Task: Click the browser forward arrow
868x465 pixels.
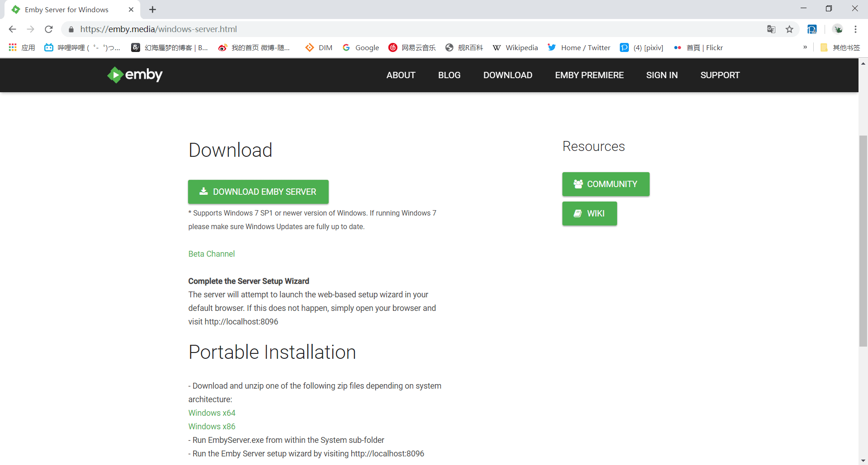Action: (x=30, y=29)
